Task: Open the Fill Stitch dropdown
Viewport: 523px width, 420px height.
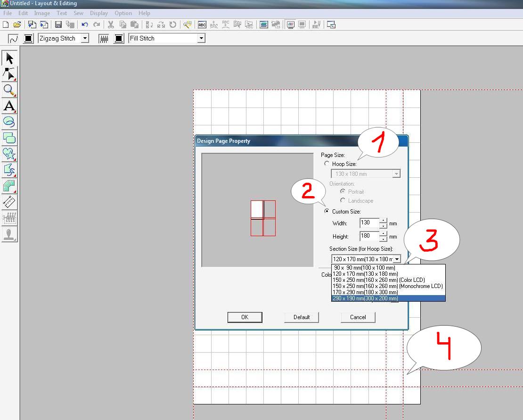Action: [201, 38]
